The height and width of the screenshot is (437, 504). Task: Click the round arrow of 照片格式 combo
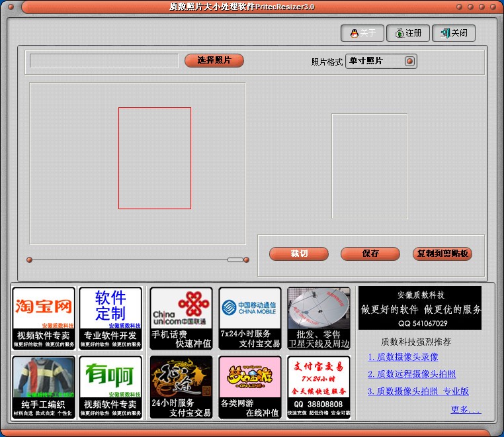409,61
